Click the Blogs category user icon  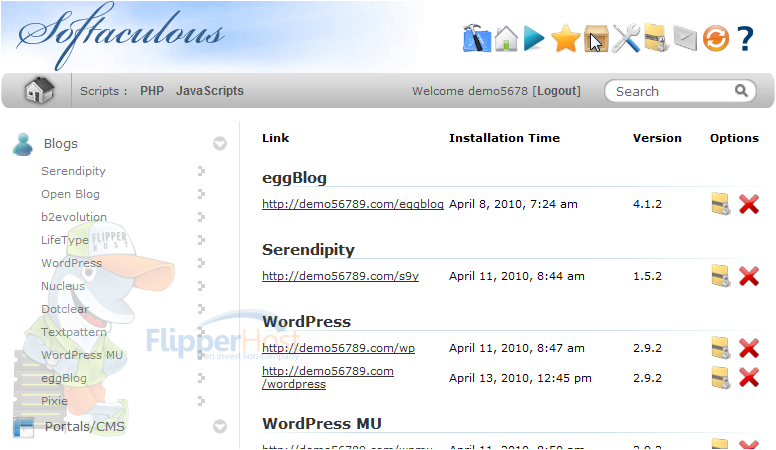click(23, 144)
